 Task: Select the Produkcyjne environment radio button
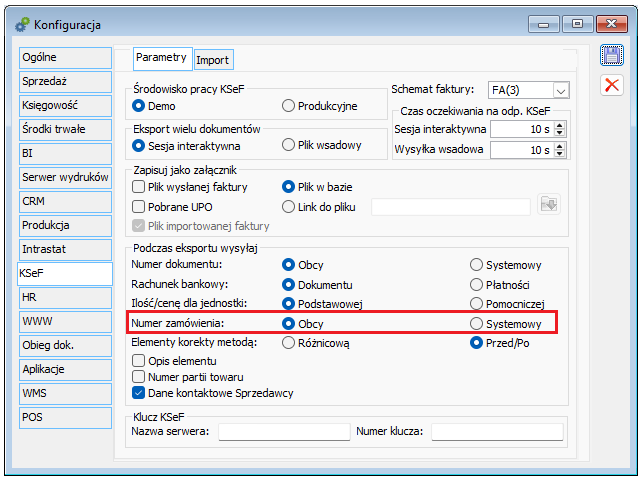289,106
